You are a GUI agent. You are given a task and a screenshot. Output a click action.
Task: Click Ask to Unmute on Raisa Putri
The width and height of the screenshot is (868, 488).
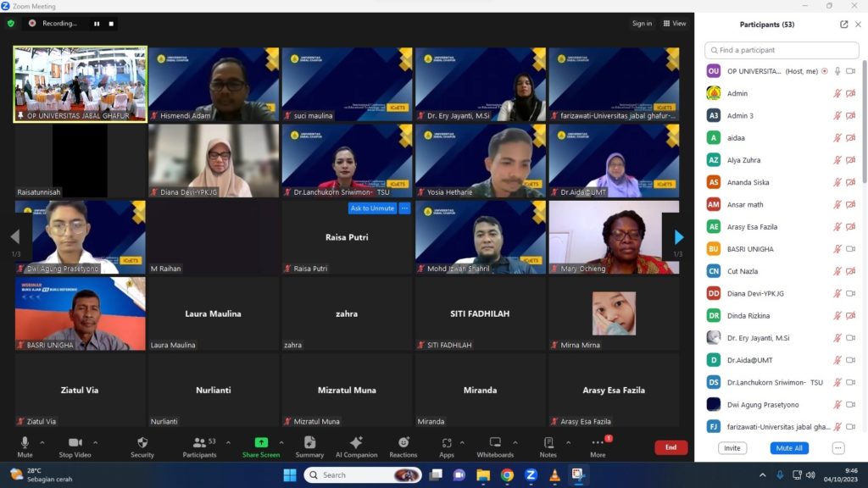pyautogui.click(x=372, y=208)
